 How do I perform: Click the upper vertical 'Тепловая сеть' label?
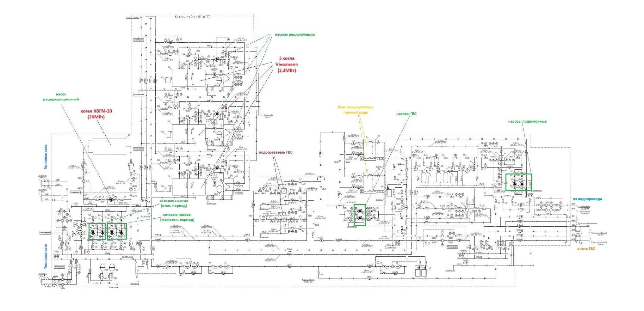pyautogui.click(x=46, y=157)
